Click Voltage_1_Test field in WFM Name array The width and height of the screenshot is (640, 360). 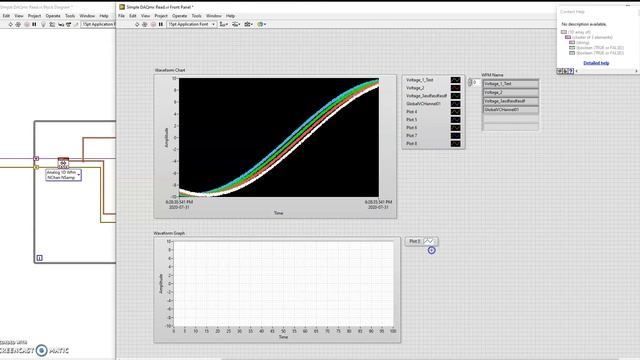(511, 84)
